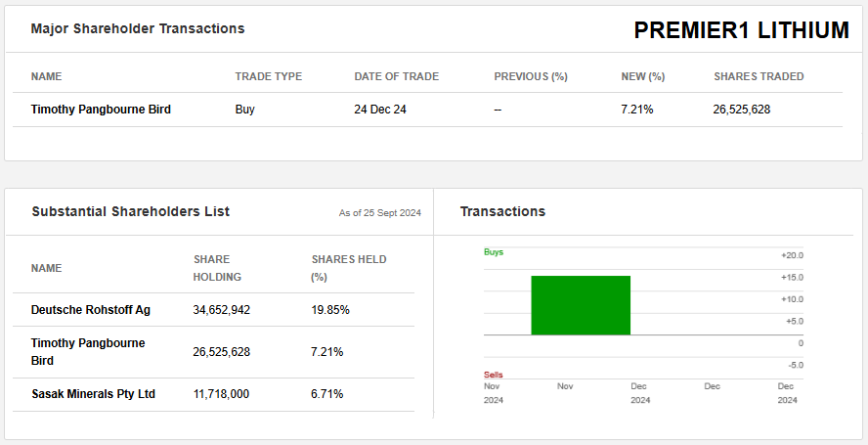Click the Buys legend label in chart

494,252
